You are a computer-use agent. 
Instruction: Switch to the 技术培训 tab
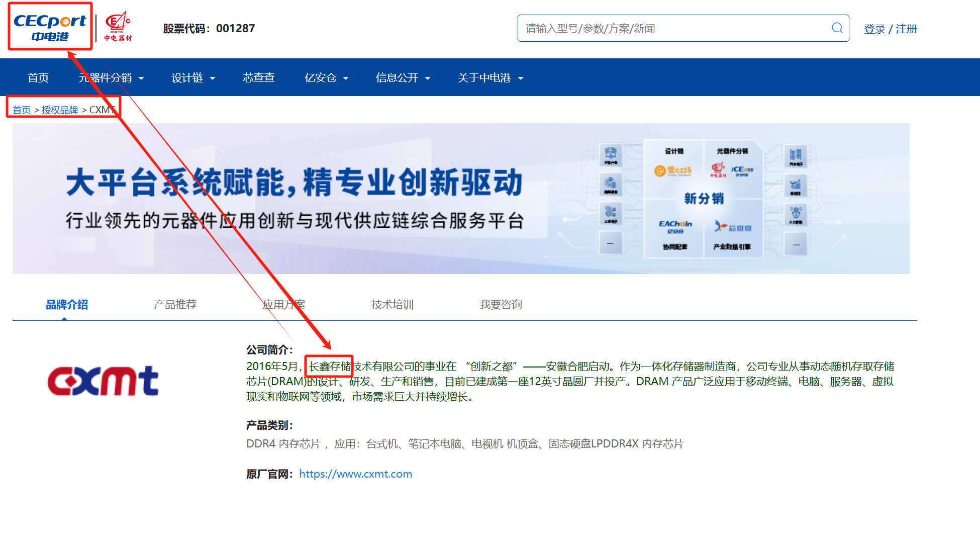coord(393,304)
